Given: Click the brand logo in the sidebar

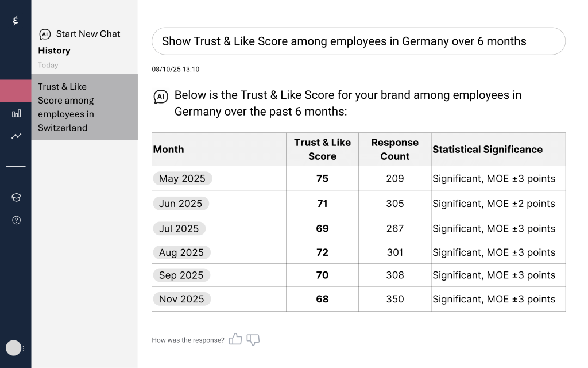Looking at the screenshot, I should [16, 21].
